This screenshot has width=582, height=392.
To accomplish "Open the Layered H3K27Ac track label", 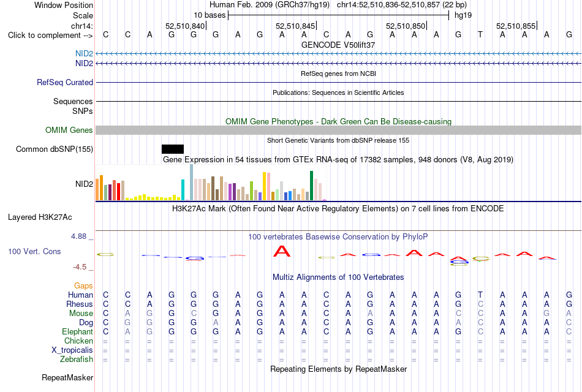I will coord(40,217).
